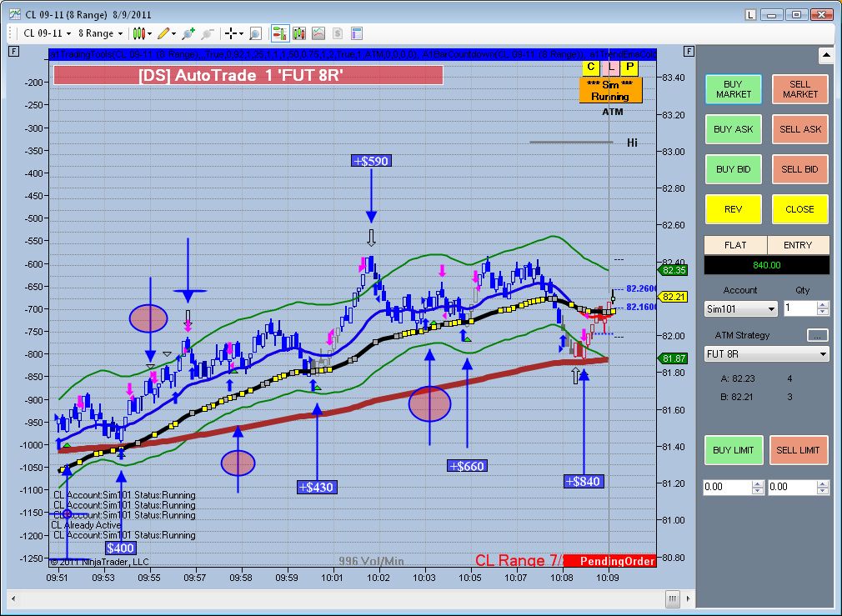Click BUY LIMIT button
The width and height of the screenshot is (842, 616).
point(733,450)
